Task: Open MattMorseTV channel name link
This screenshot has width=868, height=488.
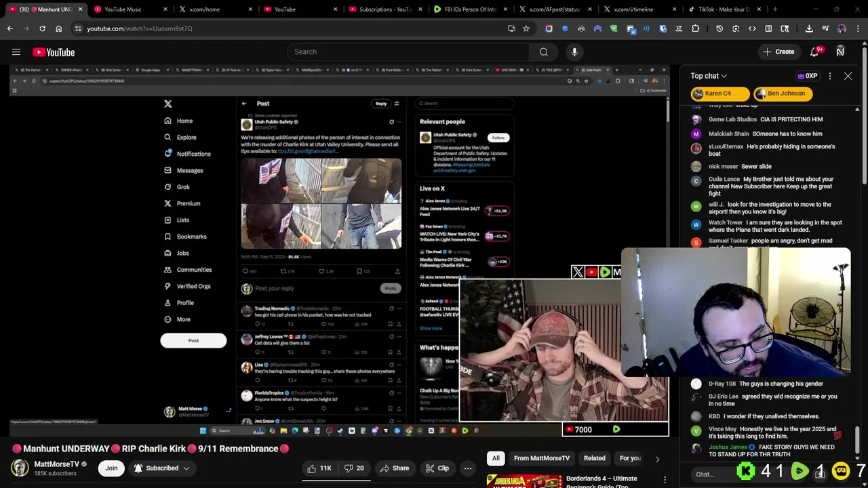Action: click(57, 464)
